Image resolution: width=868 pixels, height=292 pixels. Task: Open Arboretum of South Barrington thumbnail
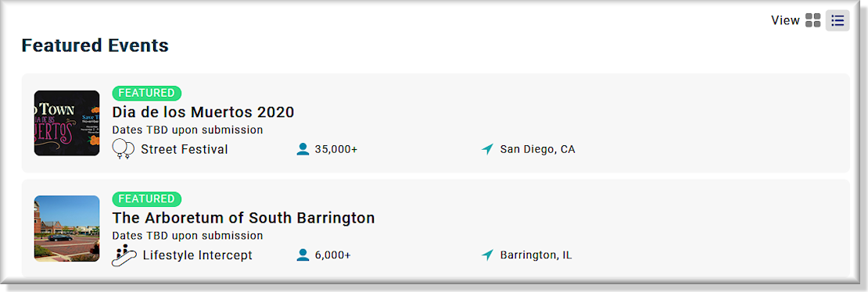pyautogui.click(x=67, y=229)
